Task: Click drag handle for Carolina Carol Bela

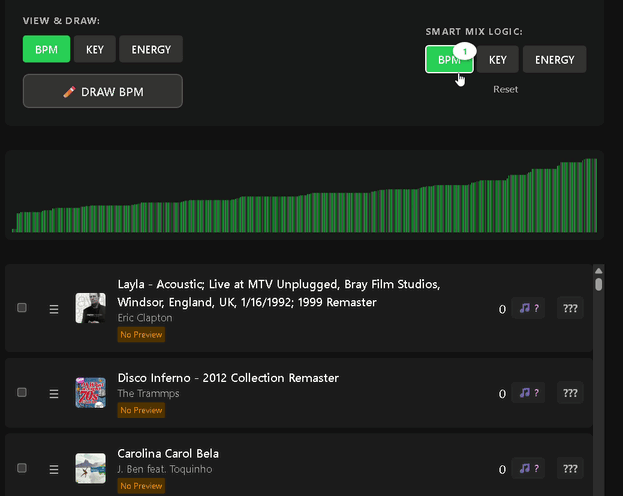Action: (x=54, y=468)
